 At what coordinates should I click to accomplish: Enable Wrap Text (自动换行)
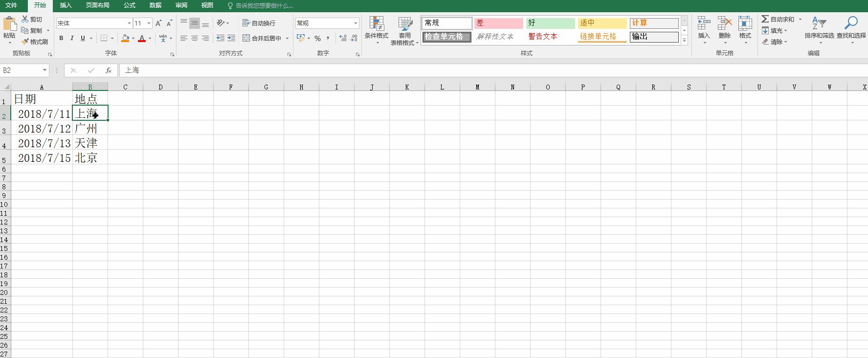tap(259, 23)
